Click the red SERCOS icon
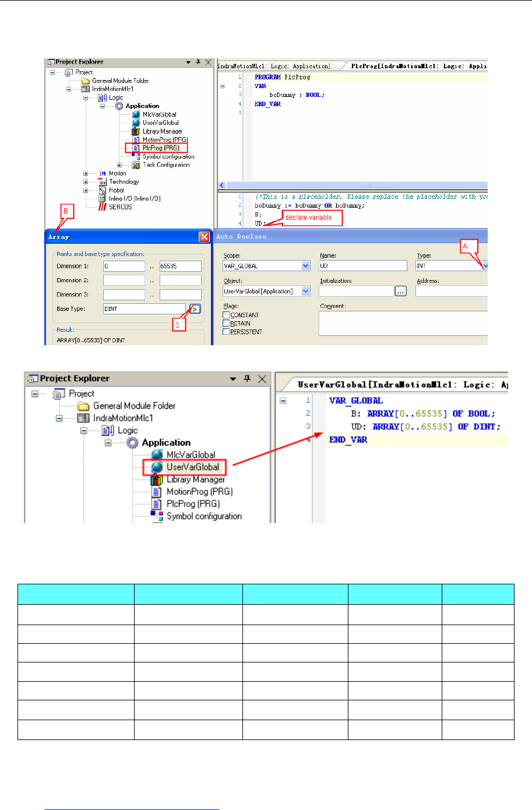Viewport: 532px width, 810px height. 102,207
